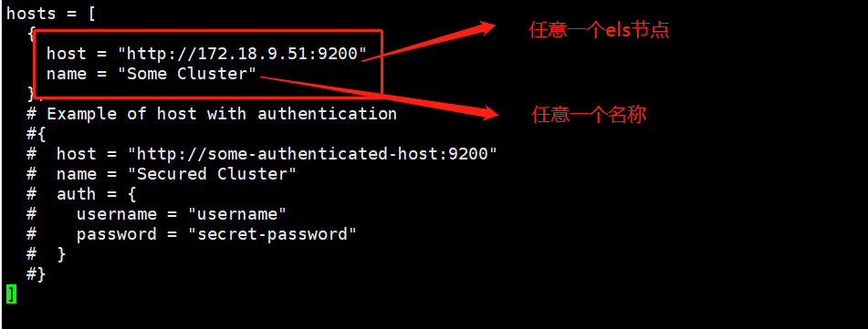The width and height of the screenshot is (868, 329).
Task: Click the "Some Cluster" name value
Action: click(x=187, y=74)
